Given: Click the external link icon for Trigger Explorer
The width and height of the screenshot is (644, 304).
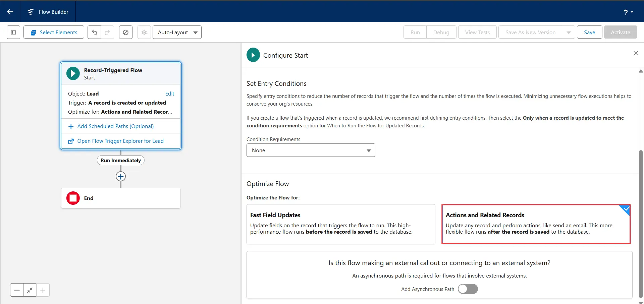Looking at the screenshot, I should coord(71,141).
